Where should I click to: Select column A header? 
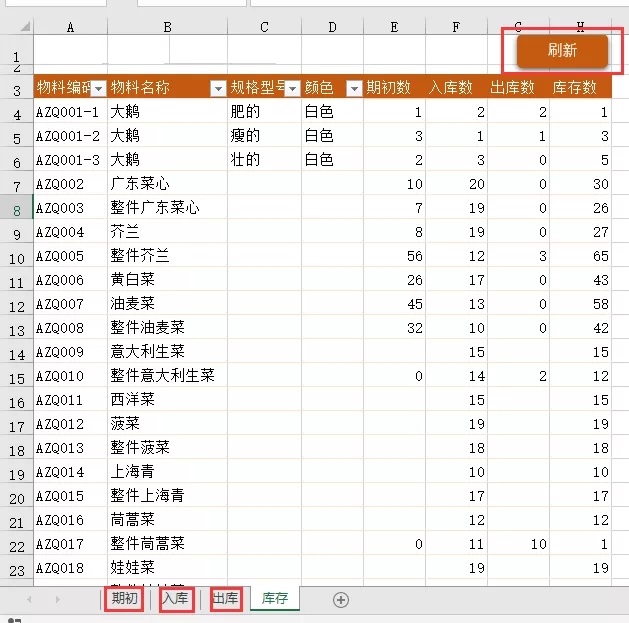pyautogui.click(x=71, y=27)
